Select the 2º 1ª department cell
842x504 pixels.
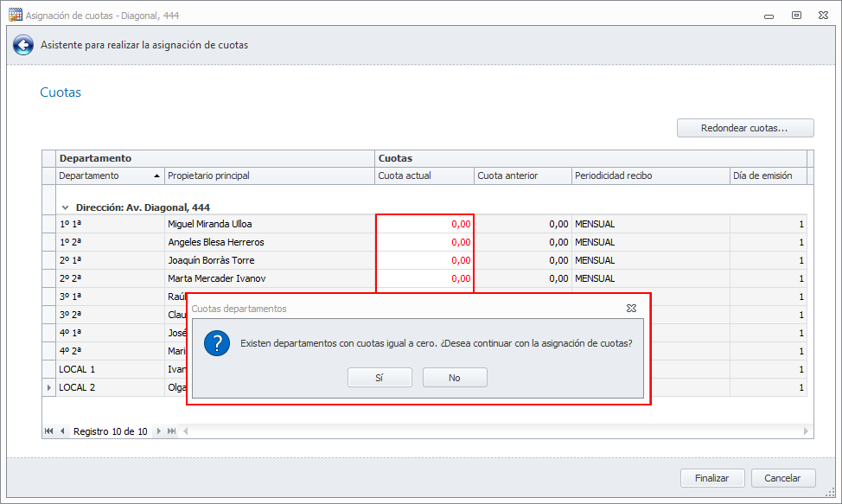pos(110,260)
